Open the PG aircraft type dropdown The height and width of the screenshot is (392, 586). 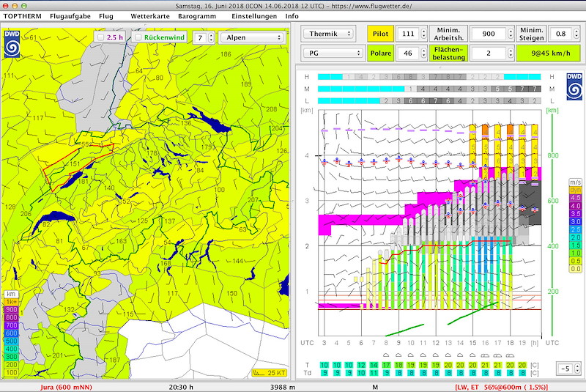333,53
